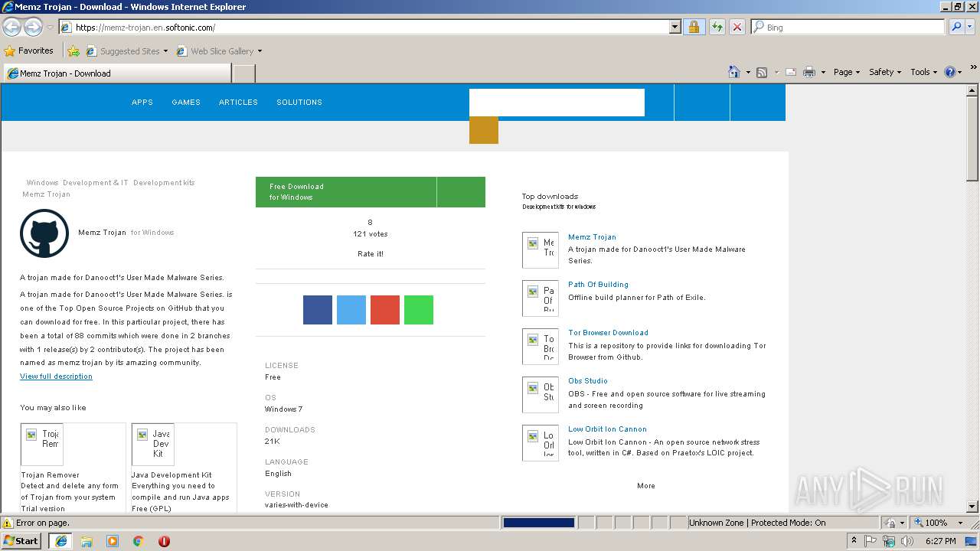Expand the address bar URL dropdown
Image resolution: width=980 pixels, height=551 pixels.
675,27
